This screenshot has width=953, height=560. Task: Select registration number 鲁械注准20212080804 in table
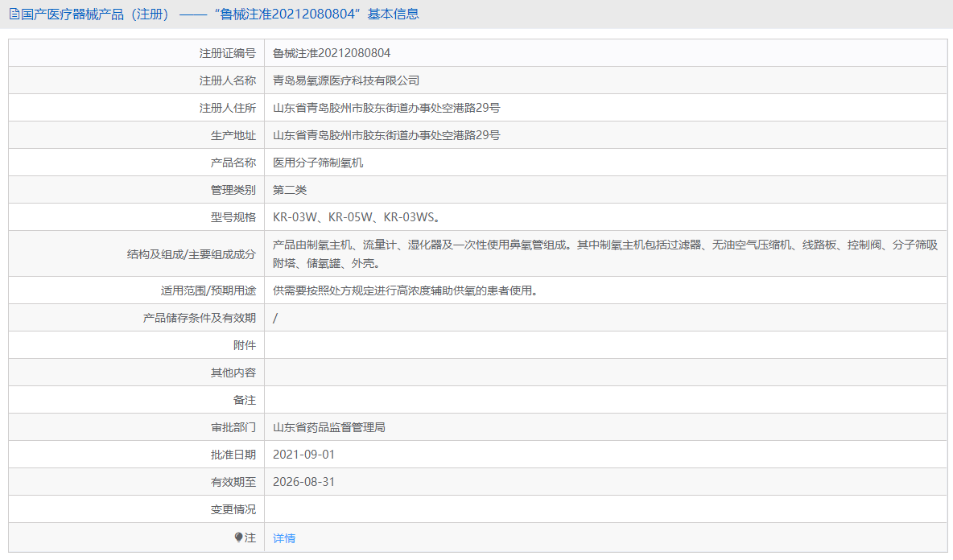point(332,53)
